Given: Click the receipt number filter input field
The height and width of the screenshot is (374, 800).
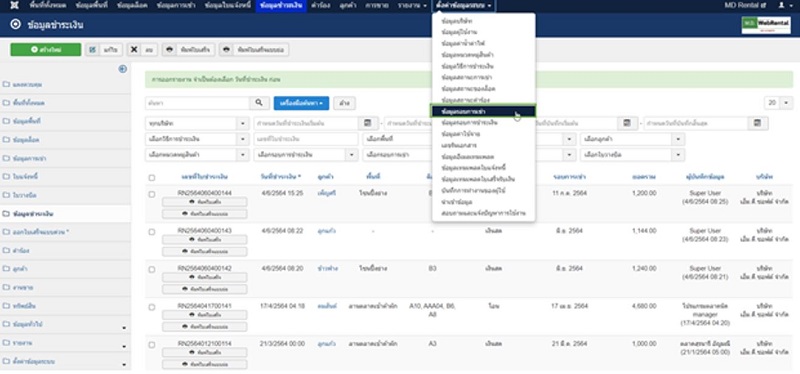Looking at the screenshot, I should click(306, 139).
